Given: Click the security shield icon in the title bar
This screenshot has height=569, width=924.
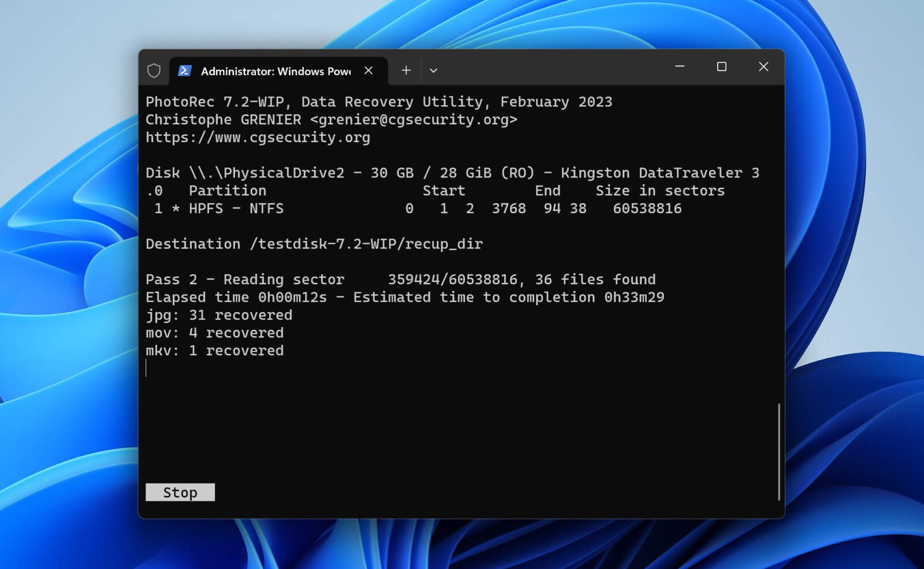Looking at the screenshot, I should click(154, 70).
